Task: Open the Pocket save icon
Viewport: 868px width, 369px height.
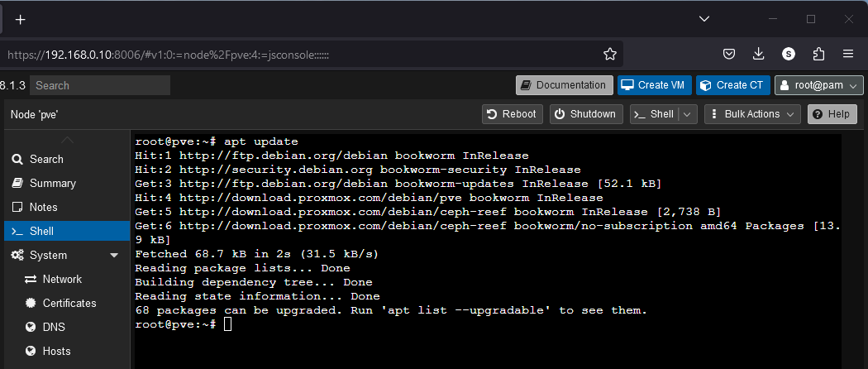Action: (729, 54)
